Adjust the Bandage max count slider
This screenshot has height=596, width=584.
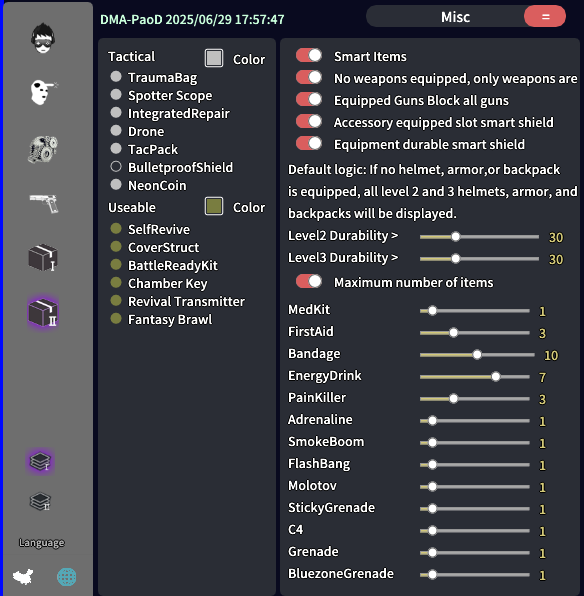click(477, 355)
